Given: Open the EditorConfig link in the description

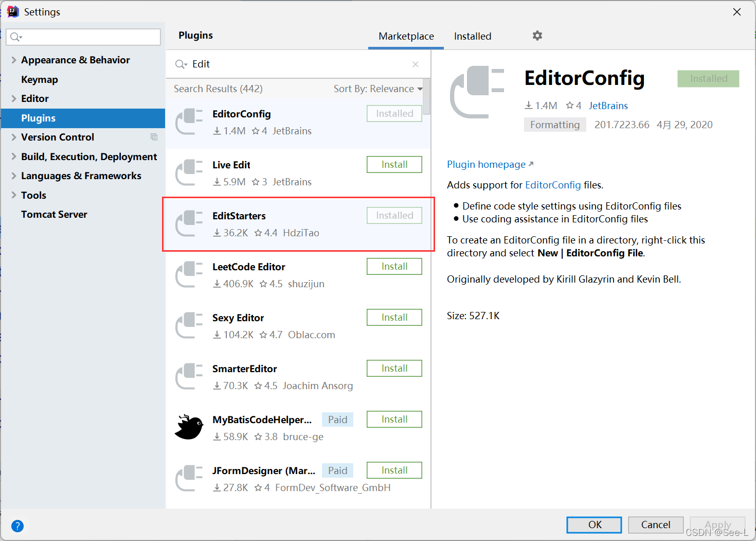Looking at the screenshot, I should click(553, 185).
